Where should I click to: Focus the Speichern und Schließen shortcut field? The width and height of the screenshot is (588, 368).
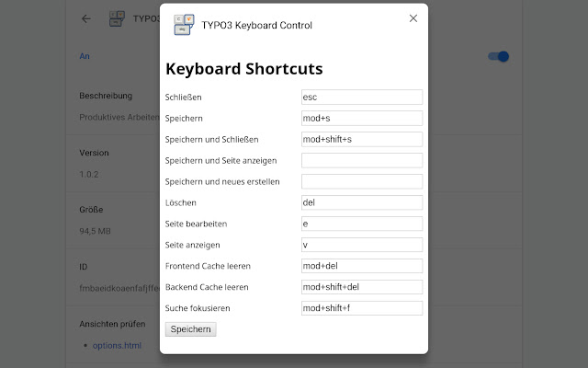click(362, 139)
